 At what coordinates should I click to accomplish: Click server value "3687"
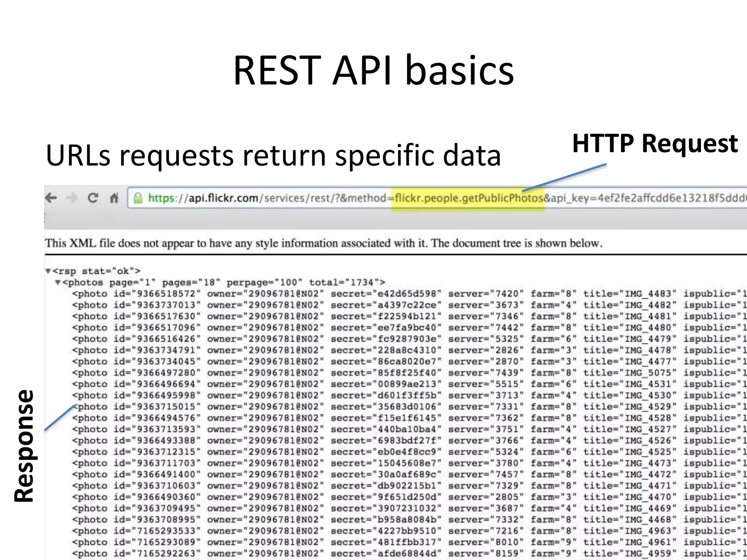[507, 508]
